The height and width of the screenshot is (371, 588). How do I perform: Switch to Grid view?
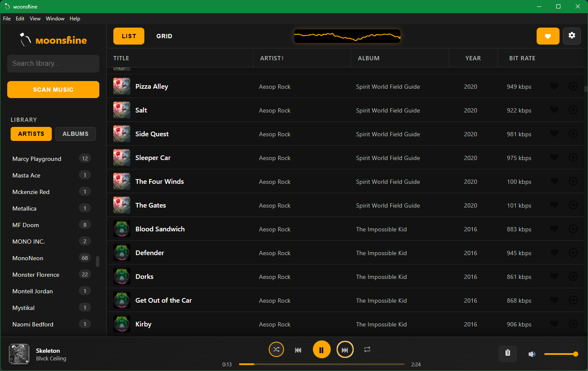(x=164, y=36)
